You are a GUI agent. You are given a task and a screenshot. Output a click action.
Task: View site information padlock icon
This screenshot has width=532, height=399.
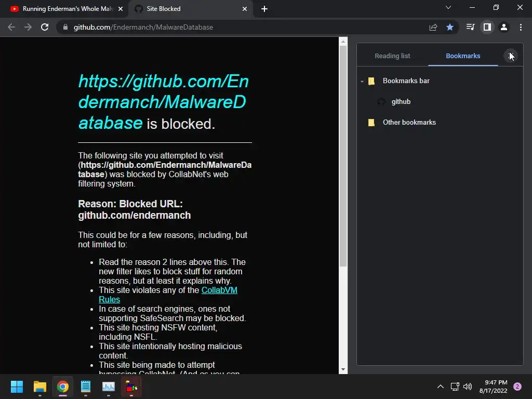point(65,27)
